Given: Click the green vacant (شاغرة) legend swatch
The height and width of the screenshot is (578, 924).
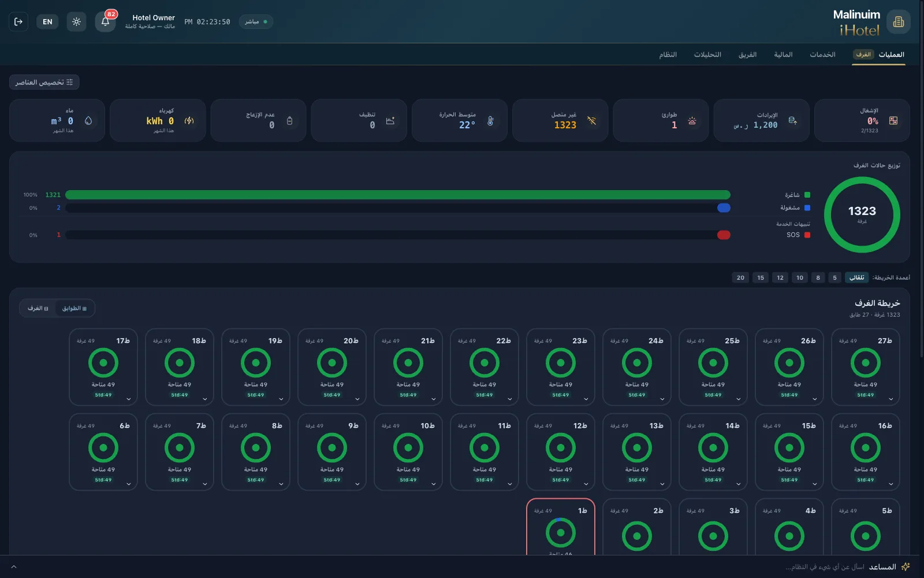Looking at the screenshot, I should [x=807, y=195].
